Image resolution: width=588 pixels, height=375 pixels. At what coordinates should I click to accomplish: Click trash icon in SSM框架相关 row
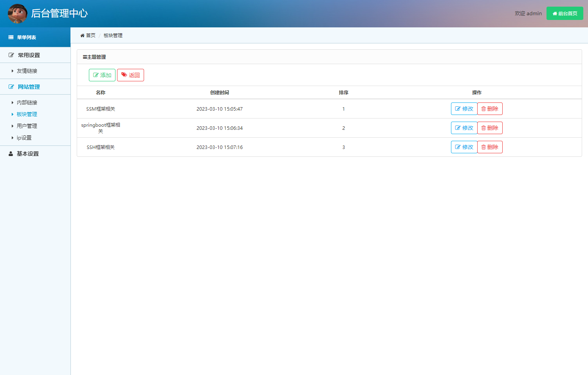[x=483, y=109]
